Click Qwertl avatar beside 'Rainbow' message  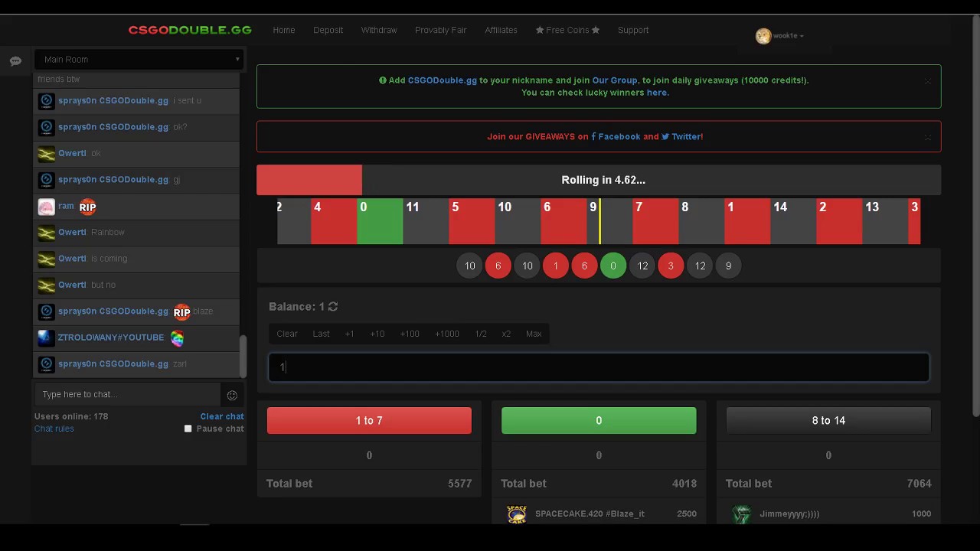coord(46,233)
